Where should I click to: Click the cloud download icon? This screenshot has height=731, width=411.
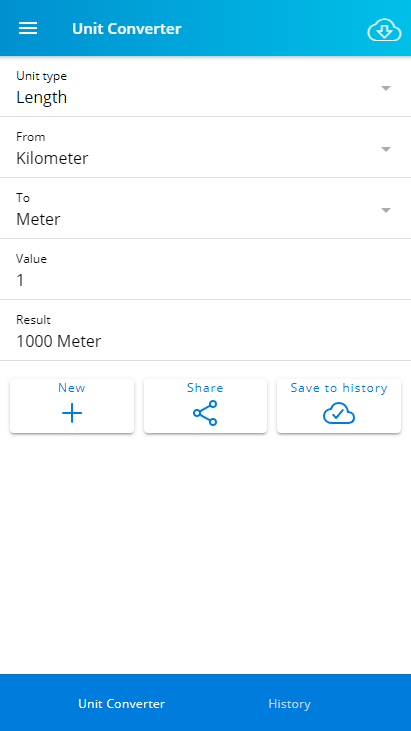click(384, 31)
